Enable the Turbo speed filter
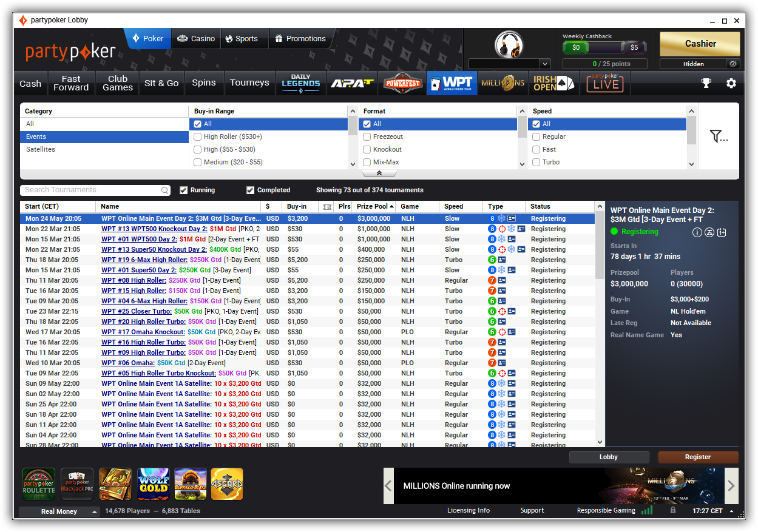This screenshot has height=532, width=758. 536,163
